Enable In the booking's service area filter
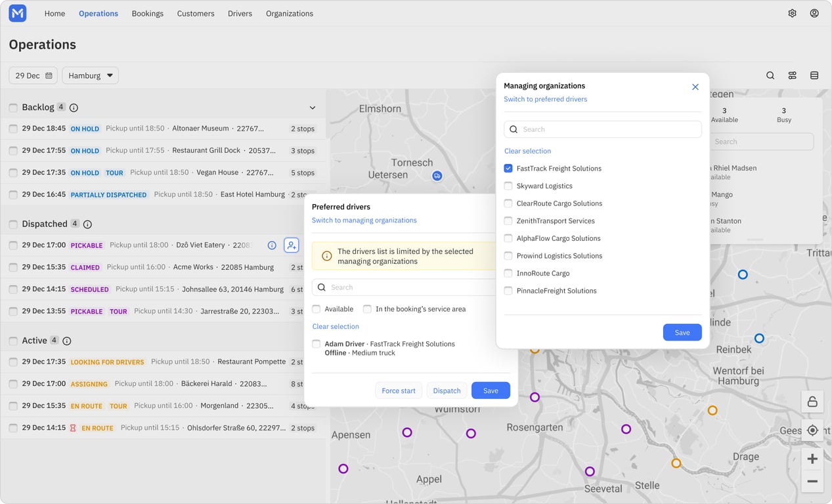This screenshot has height=504, width=832. coord(367,309)
